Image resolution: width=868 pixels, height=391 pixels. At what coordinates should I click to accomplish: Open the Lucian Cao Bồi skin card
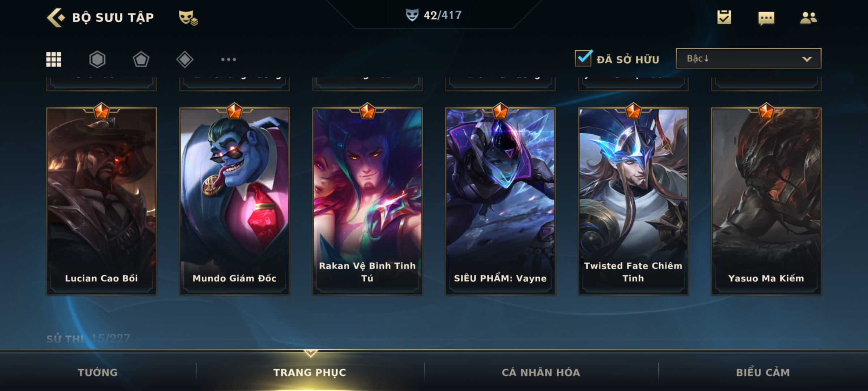[x=101, y=201]
